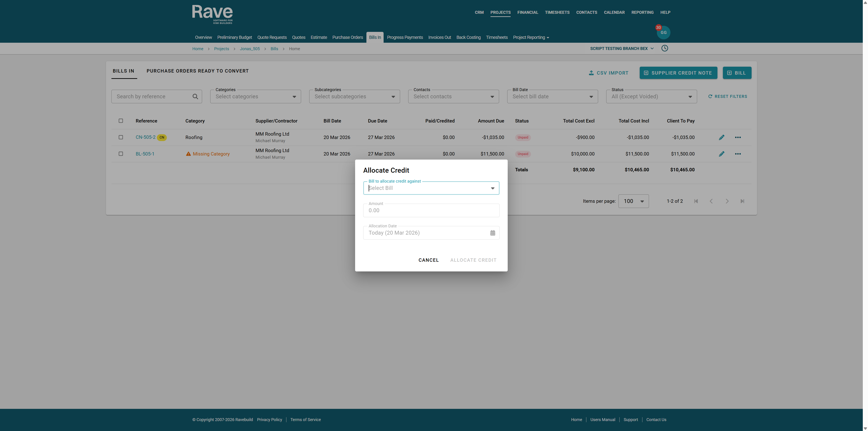Open the Items per page dropdown
Viewport: 868px width, 431px height.
[x=633, y=201]
